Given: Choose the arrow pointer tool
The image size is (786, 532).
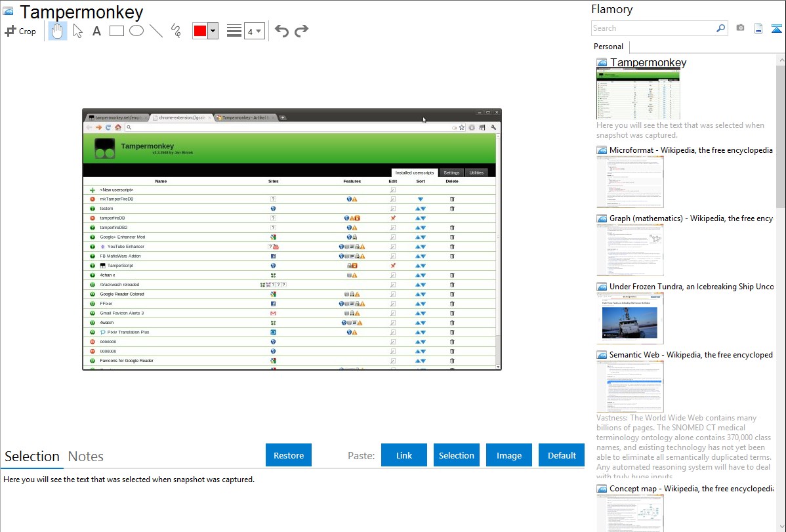Looking at the screenshot, I should click(77, 31).
